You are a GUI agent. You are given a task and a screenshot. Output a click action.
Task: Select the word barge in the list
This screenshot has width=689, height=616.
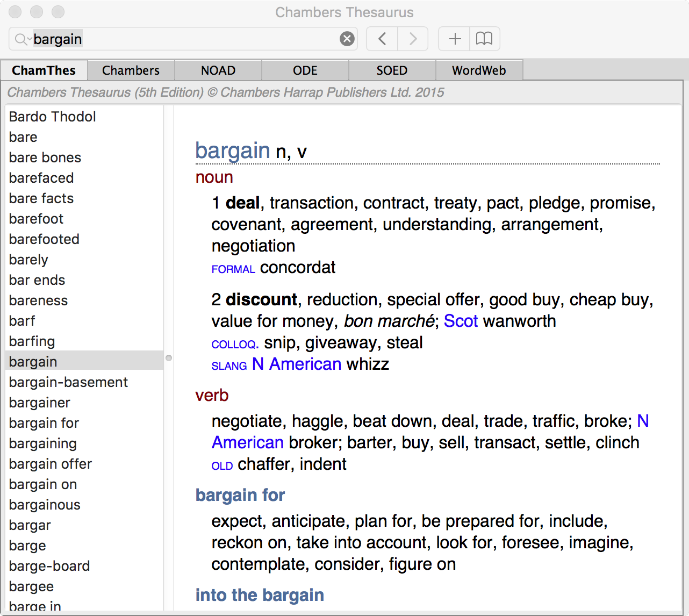pos(84,546)
